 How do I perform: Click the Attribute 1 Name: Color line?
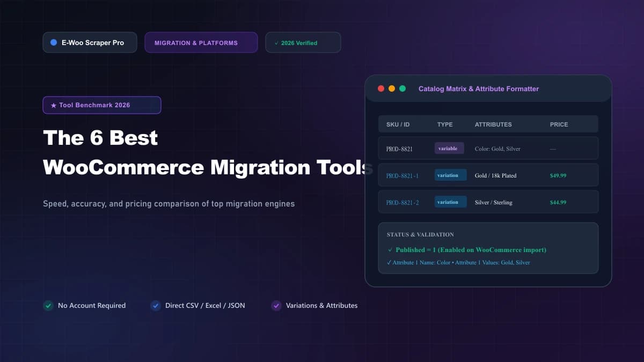(458, 262)
